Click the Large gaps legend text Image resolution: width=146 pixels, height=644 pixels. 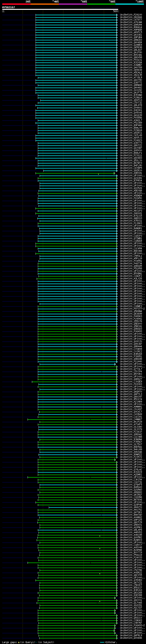coord(28,642)
